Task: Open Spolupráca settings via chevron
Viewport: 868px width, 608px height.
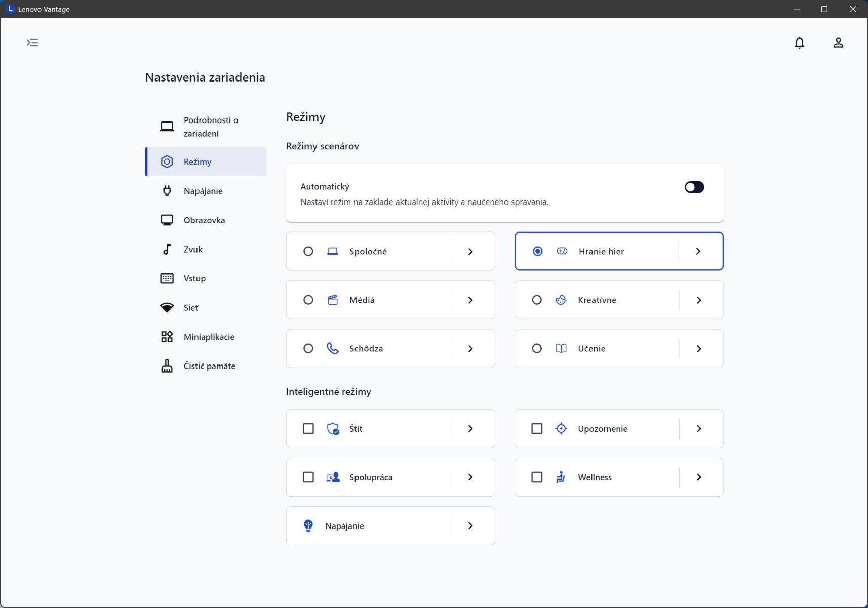Action: pyautogui.click(x=470, y=477)
